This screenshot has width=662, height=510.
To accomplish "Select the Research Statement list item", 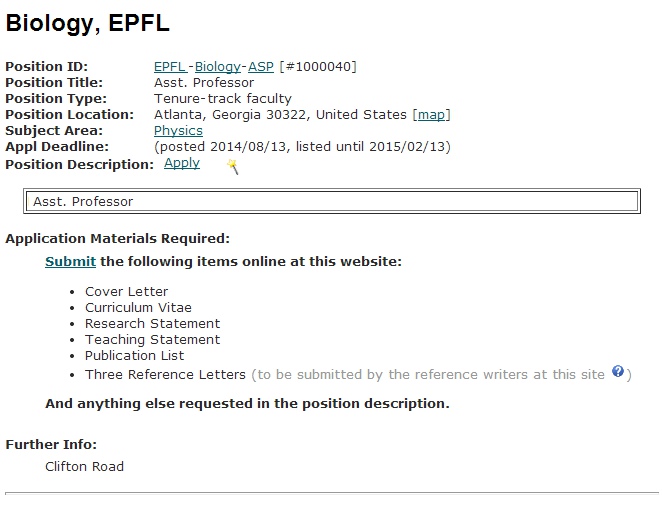I will pos(152,324).
